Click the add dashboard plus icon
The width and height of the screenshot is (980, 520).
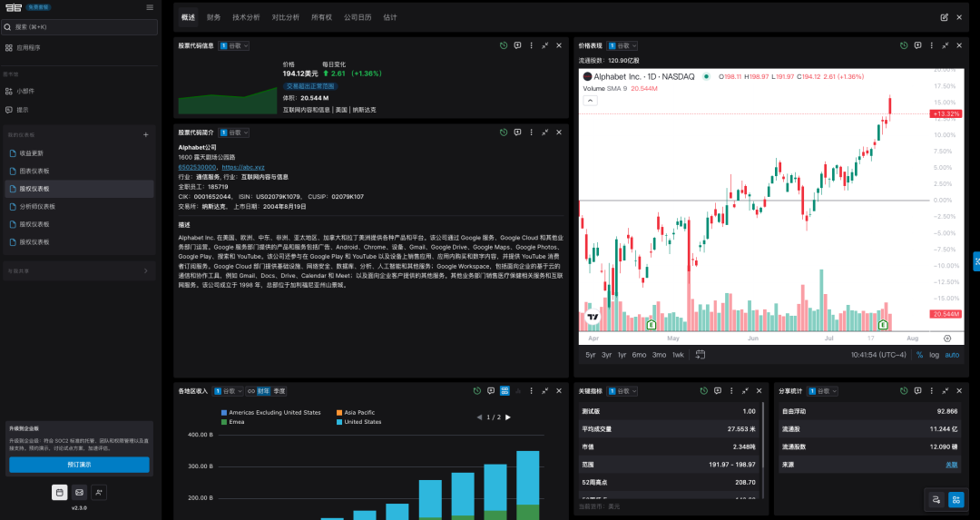[x=146, y=135]
